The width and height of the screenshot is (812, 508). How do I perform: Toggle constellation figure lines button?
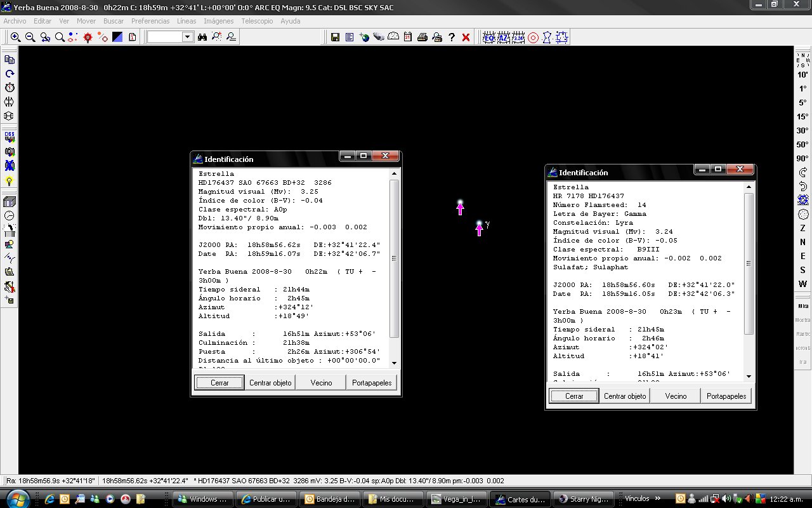(547, 37)
